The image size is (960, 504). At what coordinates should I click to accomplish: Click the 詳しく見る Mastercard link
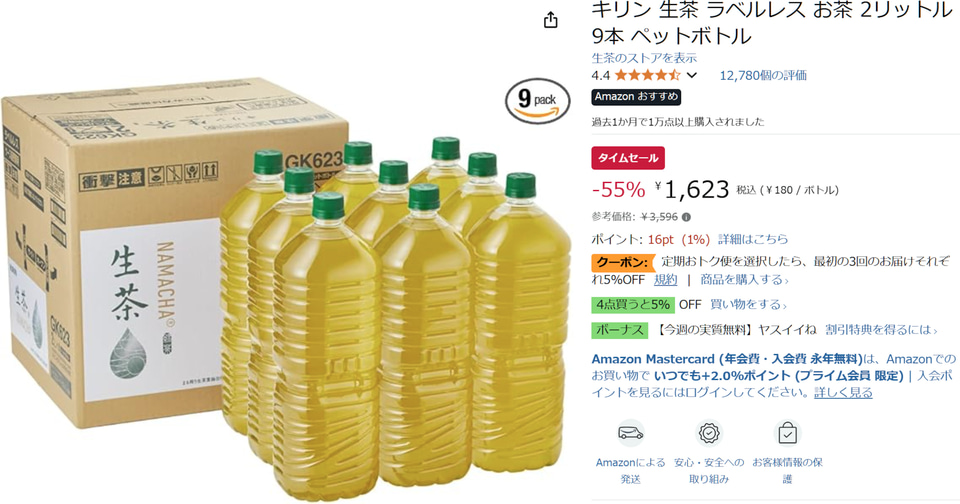click(x=843, y=393)
